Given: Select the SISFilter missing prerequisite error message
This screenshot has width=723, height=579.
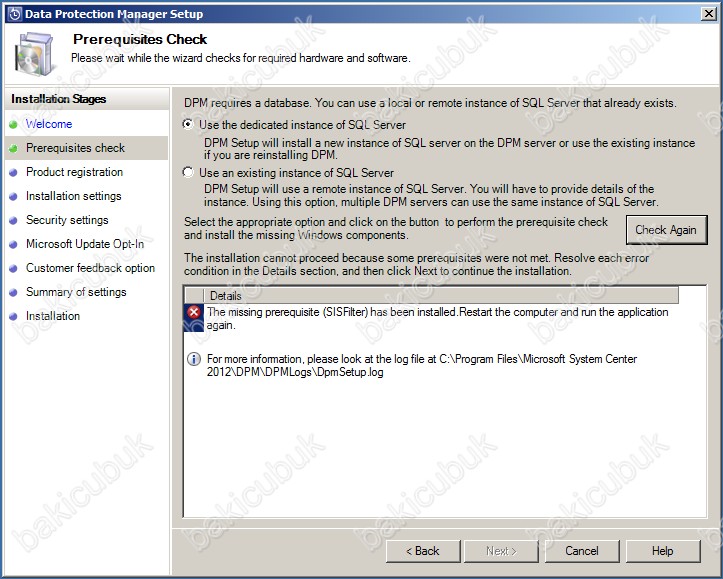Looking at the screenshot, I should point(437,318).
